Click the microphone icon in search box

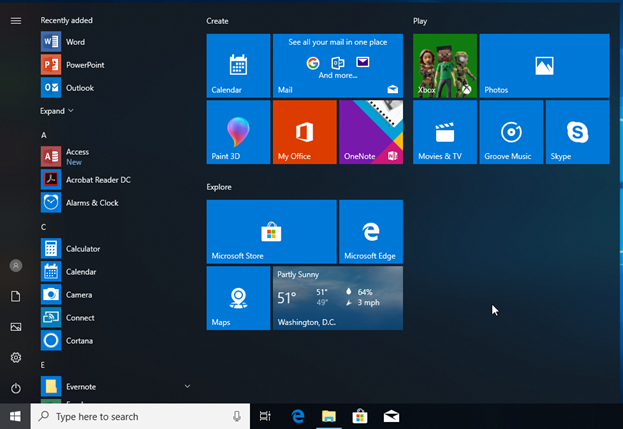[237, 416]
